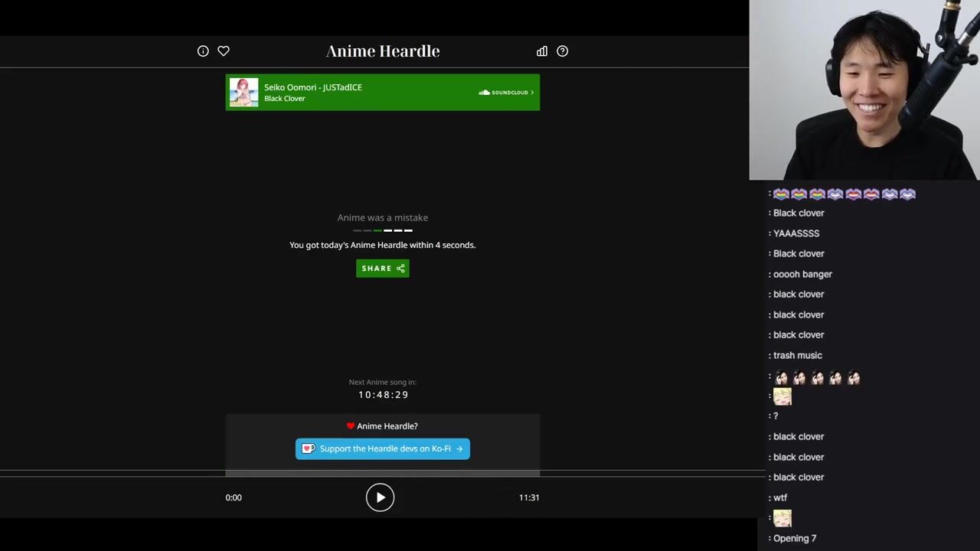
Task: Click the song title Seiko Oomori - JUSTadICE
Action: coord(313,87)
